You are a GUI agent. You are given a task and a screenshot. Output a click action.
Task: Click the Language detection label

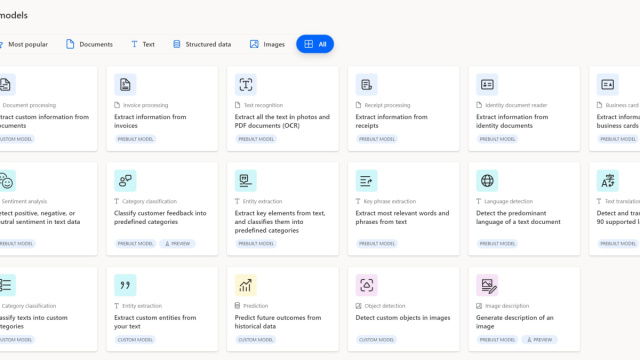click(509, 202)
